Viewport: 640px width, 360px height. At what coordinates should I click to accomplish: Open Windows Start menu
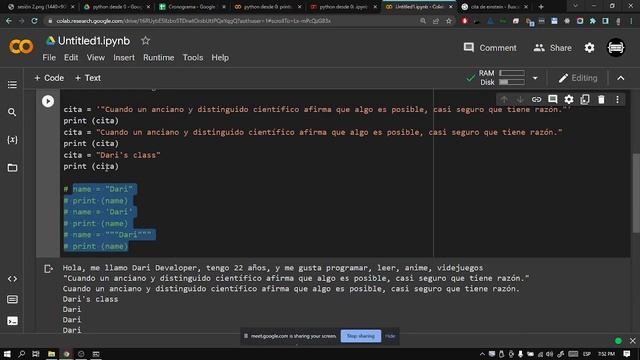pyautogui.click(x=7, y=354)
